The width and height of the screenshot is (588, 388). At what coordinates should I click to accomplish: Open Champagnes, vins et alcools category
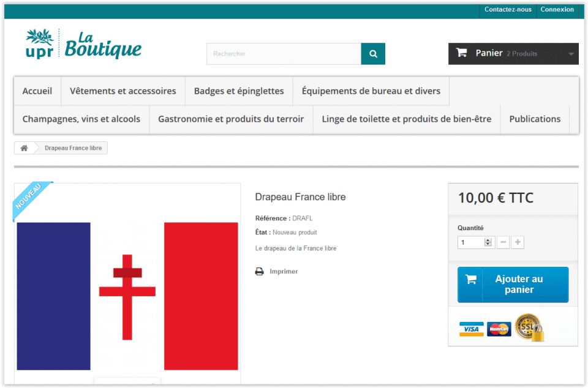pos(81,119)
